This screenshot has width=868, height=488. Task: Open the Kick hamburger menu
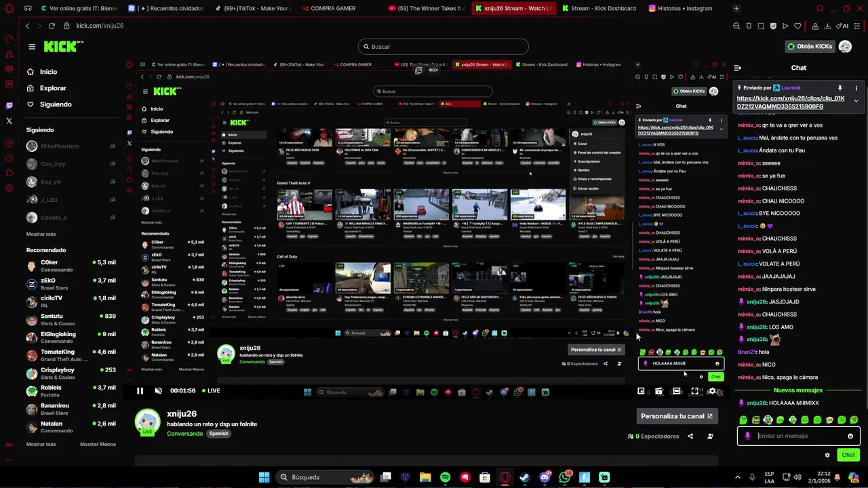pos(32,47)
